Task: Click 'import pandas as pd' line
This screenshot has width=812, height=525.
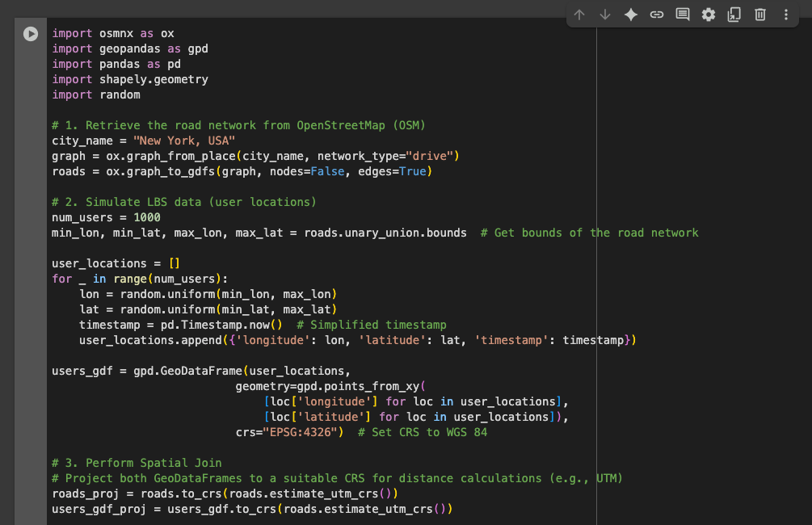Action: [116, 64]
